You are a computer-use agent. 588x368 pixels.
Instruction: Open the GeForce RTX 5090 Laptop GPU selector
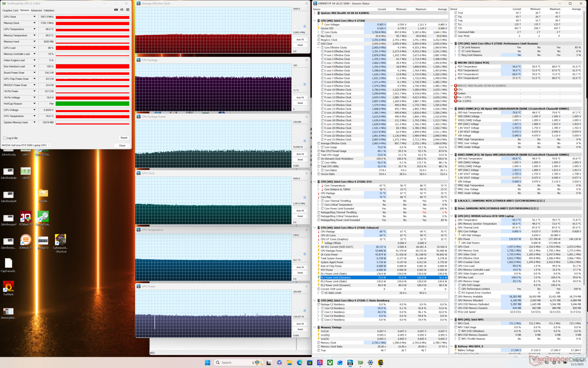(x=26, y=145)
